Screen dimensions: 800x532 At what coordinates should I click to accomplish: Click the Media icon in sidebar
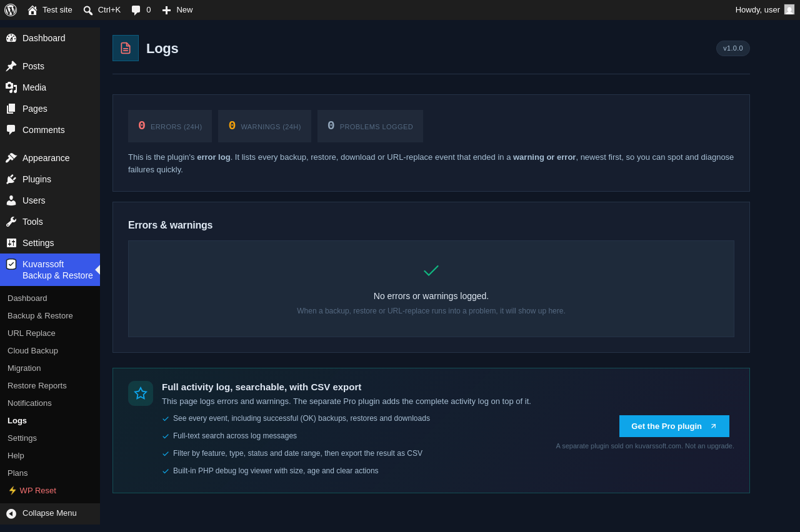[x=11, y=87]
